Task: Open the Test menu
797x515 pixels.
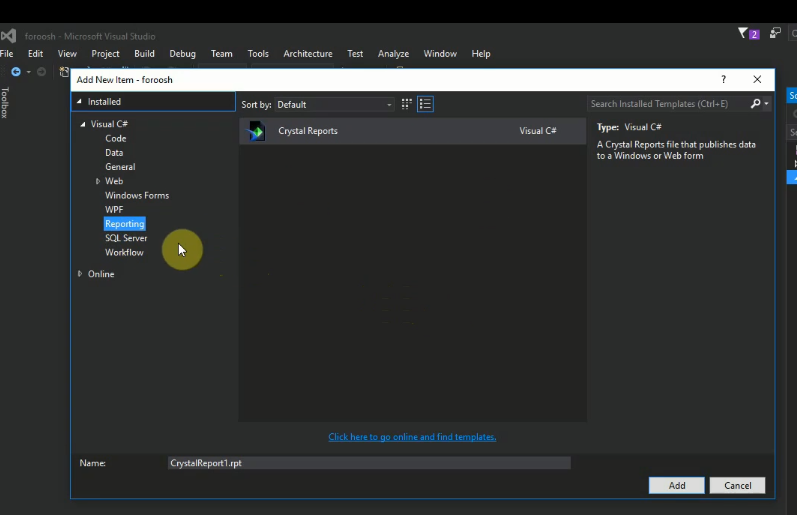Action: point(355,53)
